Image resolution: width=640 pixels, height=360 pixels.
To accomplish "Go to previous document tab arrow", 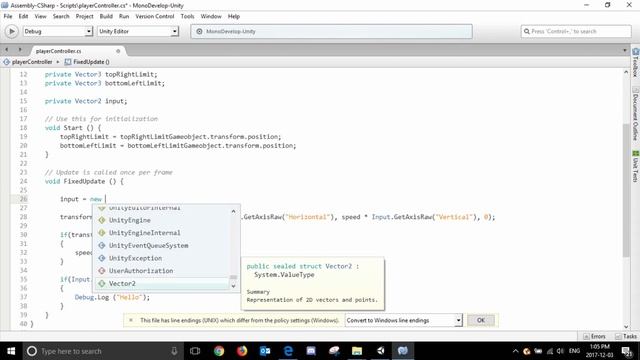I will pos(7,50).
